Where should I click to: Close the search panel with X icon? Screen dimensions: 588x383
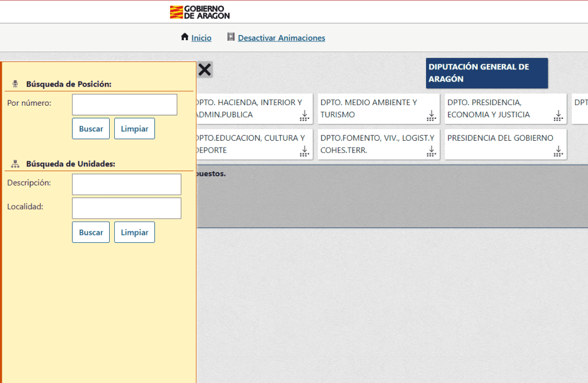[204, 70]
